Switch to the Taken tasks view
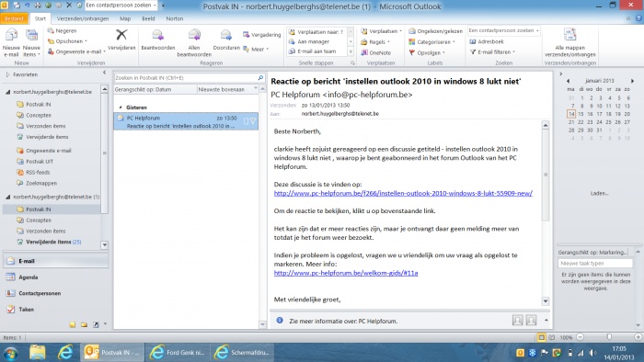Image resolution: width=644 pixels, height=362 pixels. [x=55, y=309]
